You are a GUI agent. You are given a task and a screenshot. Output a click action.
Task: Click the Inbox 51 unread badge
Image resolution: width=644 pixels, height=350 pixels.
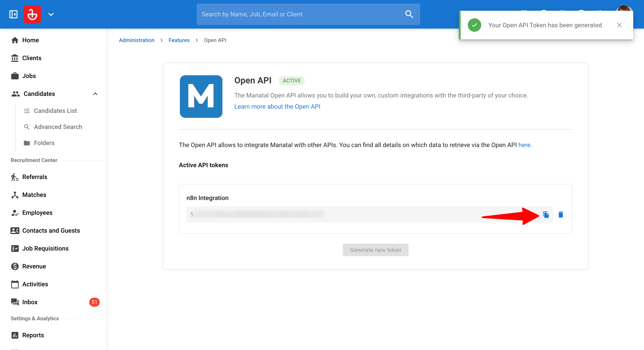[94, 302]
